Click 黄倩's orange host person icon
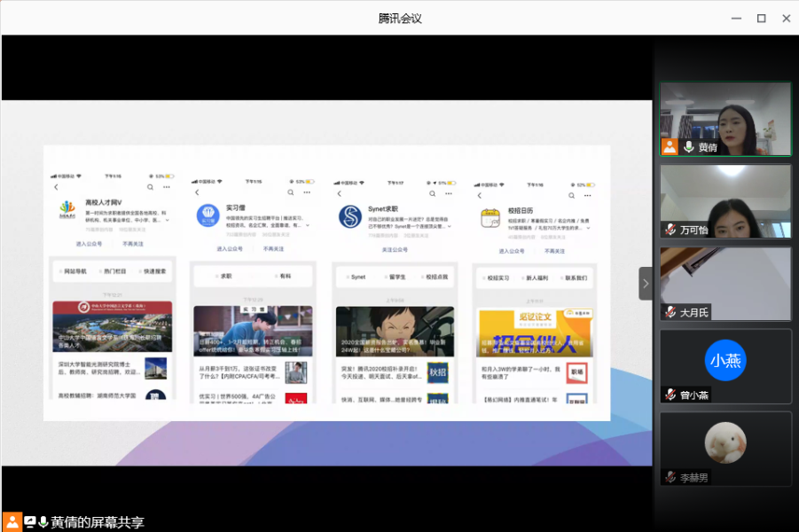The image size is (799, 532). [670, 147]
